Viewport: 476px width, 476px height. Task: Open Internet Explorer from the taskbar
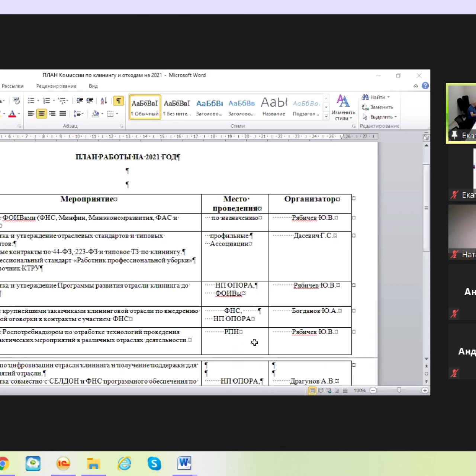click(124, 464)
